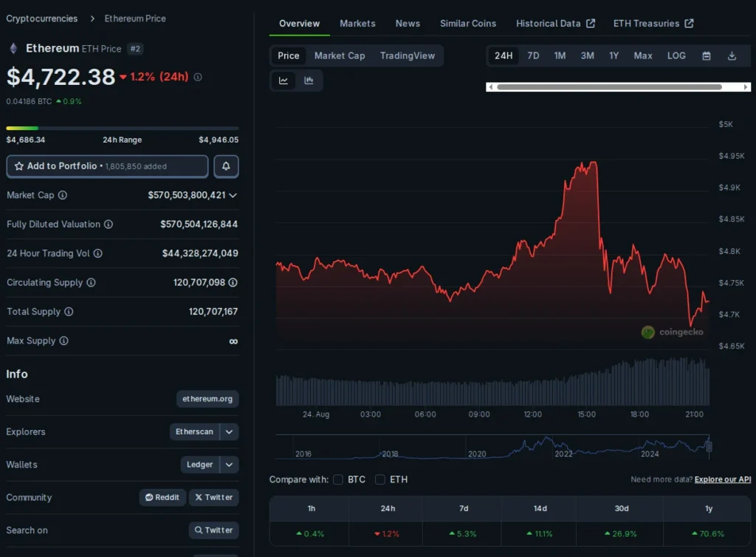The height and width of the screenshot is (557, 756).
Task: Click the historical range navigator handle
Action: click(709, 445)
